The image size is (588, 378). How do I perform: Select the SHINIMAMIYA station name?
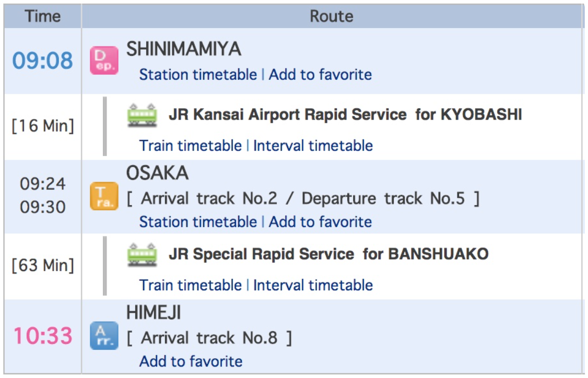(183, 49)
